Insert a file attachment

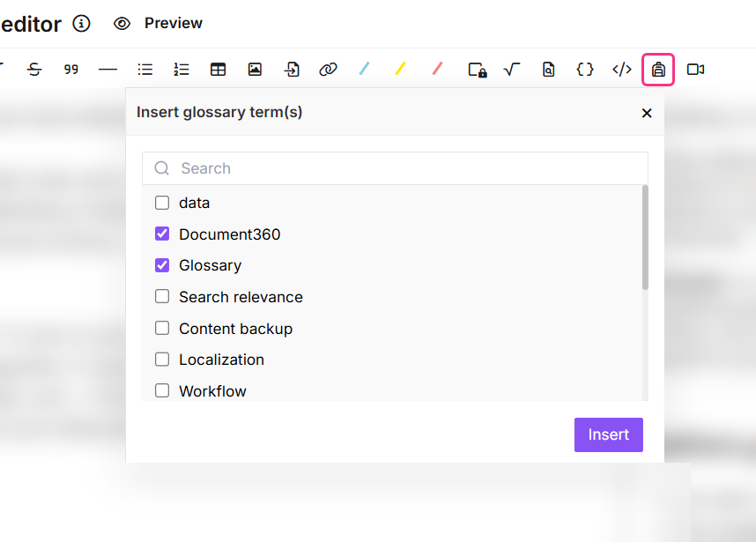(x=292, y=70)
